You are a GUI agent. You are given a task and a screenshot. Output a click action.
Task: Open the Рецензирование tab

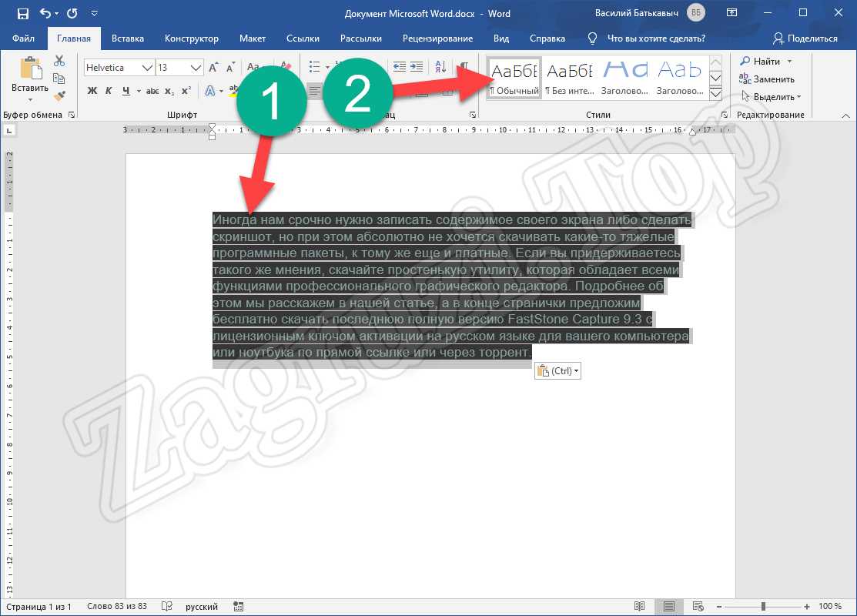(438, 38)
